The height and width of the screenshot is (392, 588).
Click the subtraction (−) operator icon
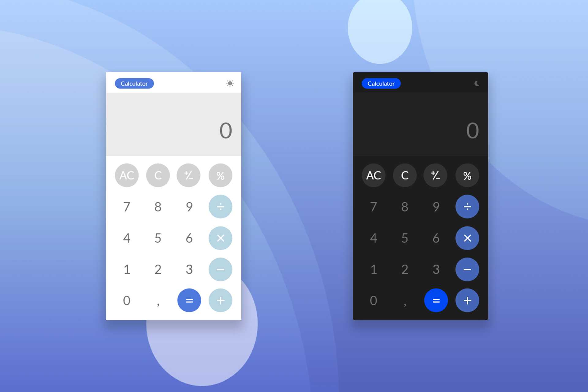coord(220,269)
